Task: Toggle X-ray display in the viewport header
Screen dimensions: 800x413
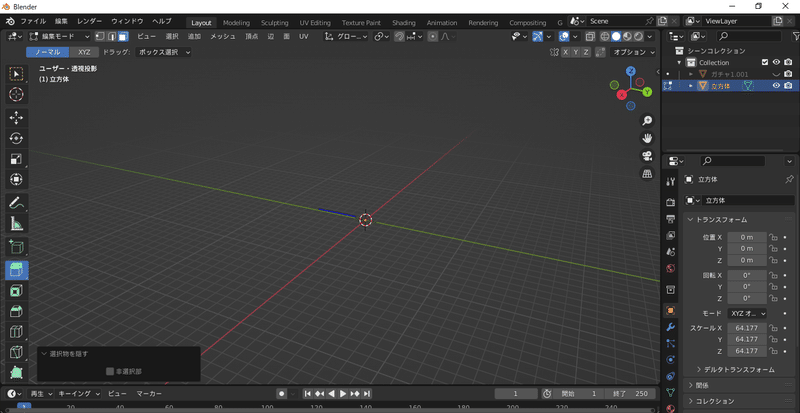Action: pos(590,36)
